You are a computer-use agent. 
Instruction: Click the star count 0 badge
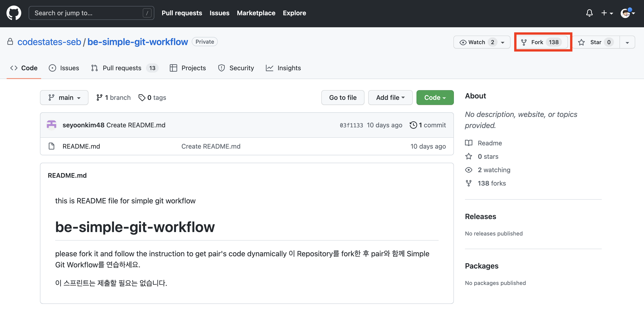coord(609,42)
